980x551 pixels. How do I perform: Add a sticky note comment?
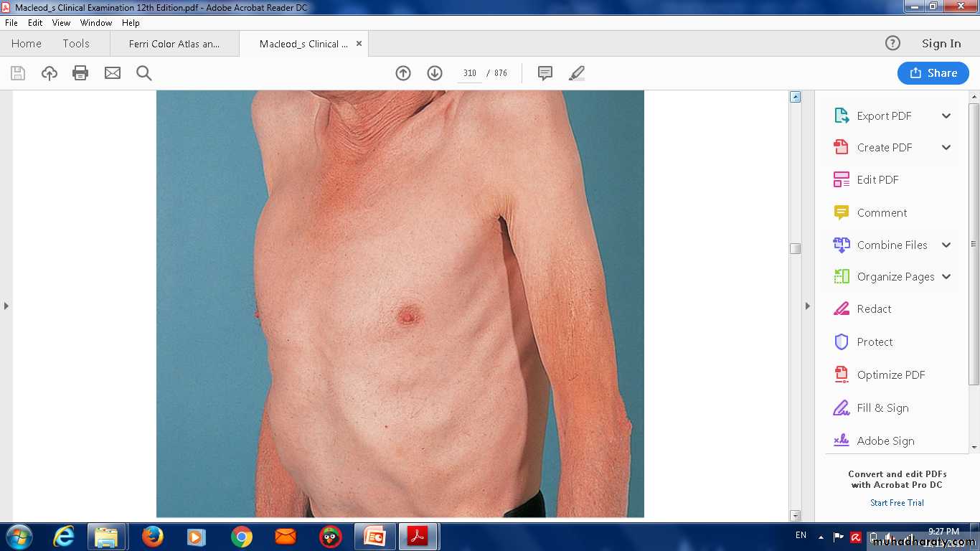(x=545, y=73)
